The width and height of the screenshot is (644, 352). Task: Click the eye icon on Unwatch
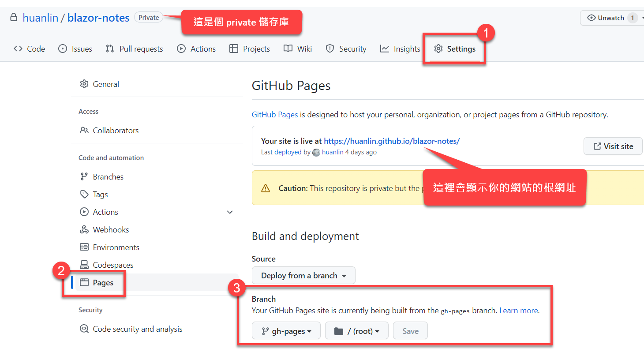tap(592, 18)
